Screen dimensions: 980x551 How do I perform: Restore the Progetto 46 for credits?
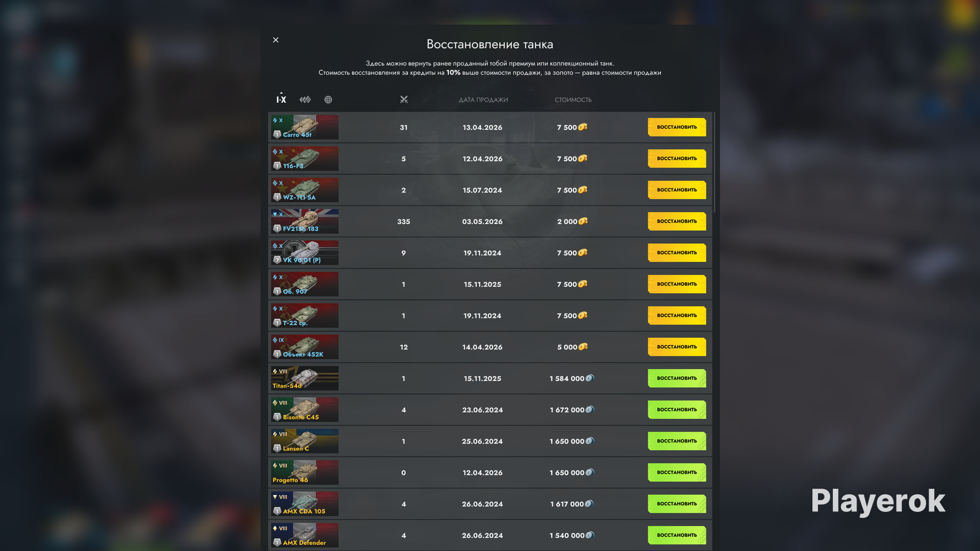point(676,473)
